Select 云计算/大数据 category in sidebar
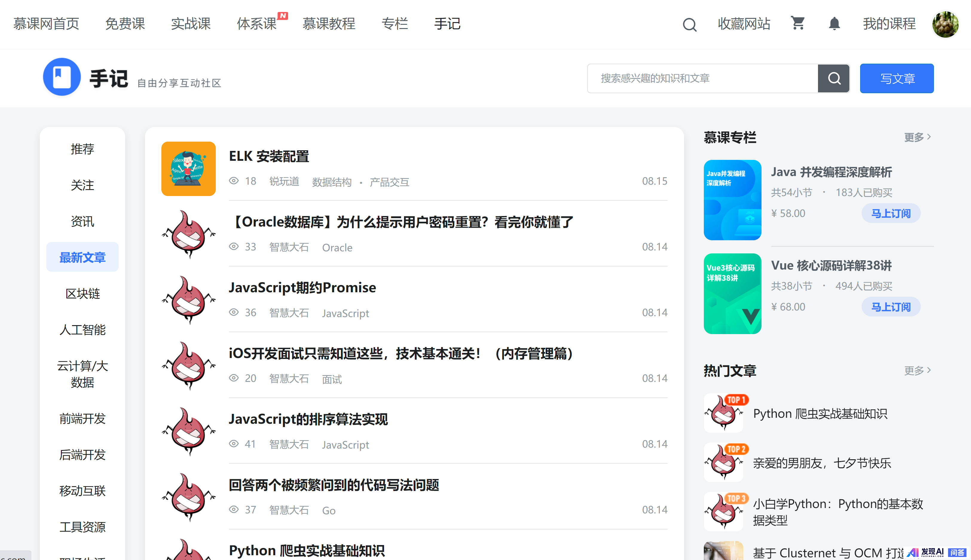The height and width of the screenshot is (560, 971). click(82, 374)
